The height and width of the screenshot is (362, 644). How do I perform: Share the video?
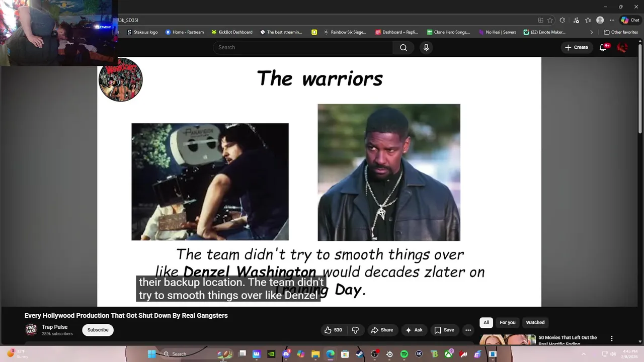382,330
